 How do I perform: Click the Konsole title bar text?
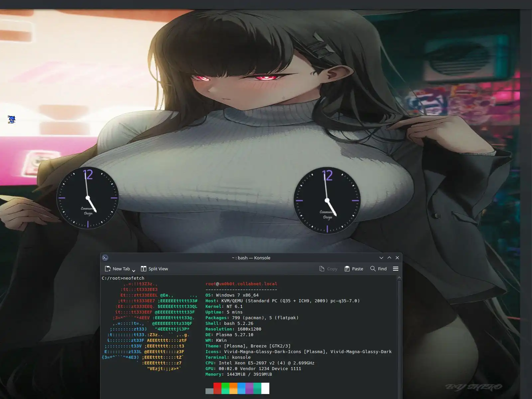click(x=251, y=258)
